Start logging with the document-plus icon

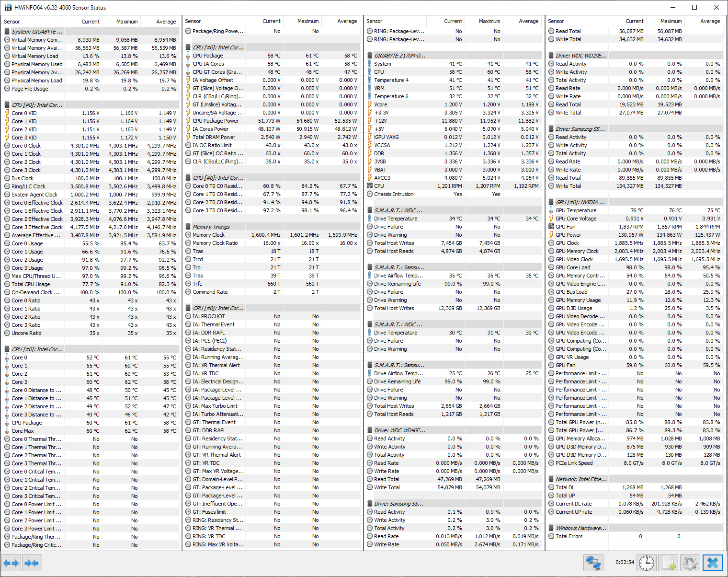(668, 563)
